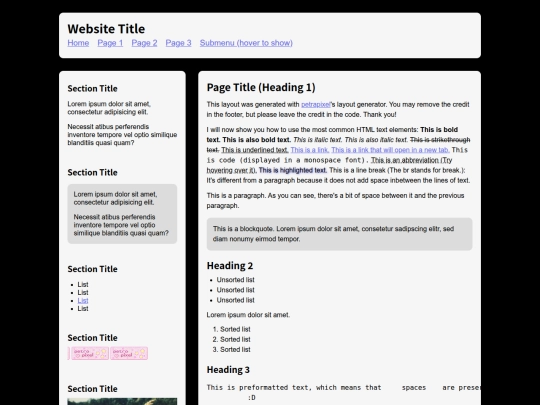Click the 'This is a link.' hyperlink
540x405 pixels.
(310, 150)
